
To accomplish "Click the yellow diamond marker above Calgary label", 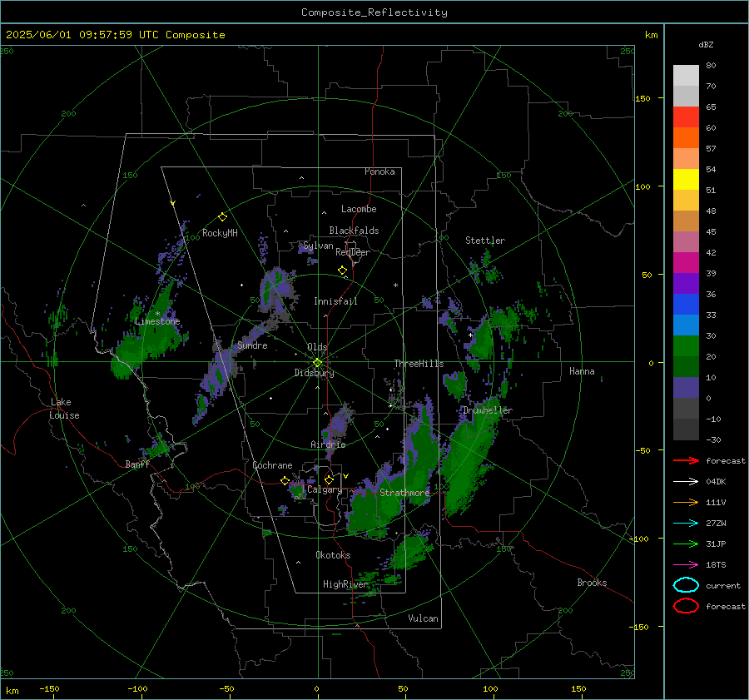I will 329,479.
